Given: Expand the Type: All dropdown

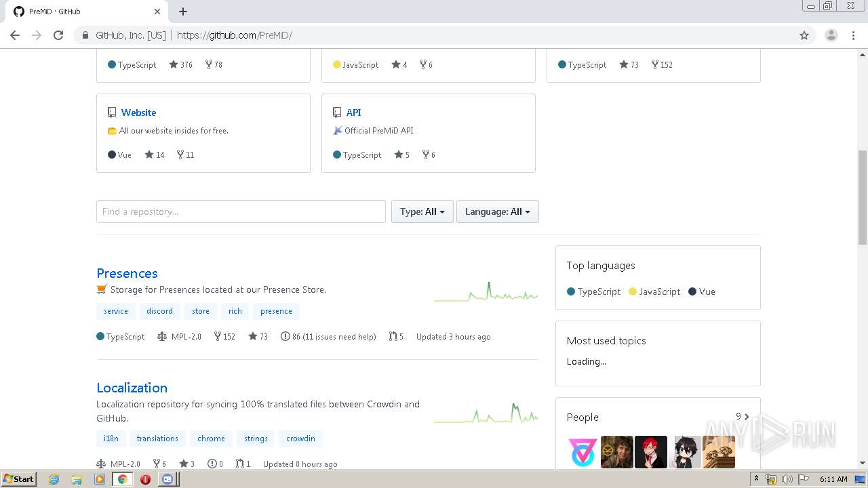Looking at the screenshot, I should tap(422, 211).
